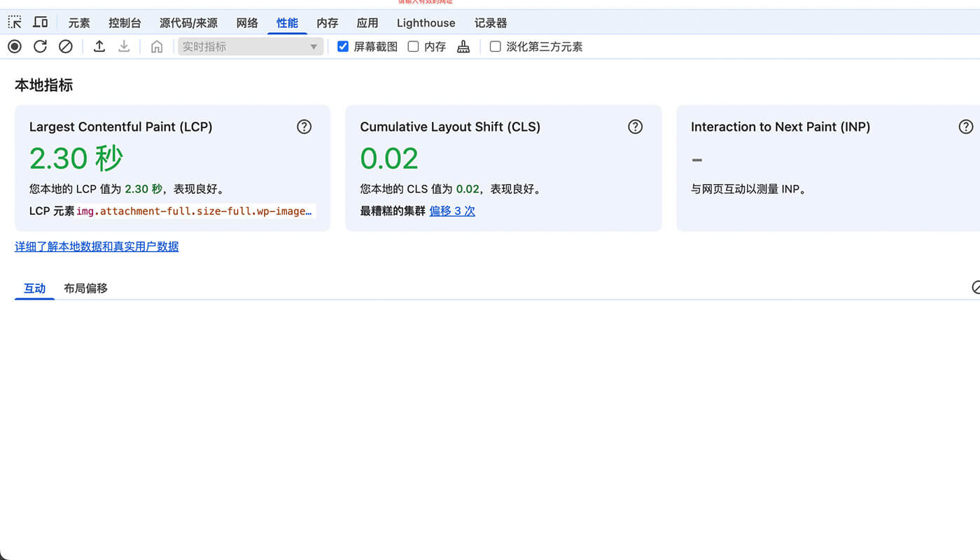Open help icon for INP card
This screenshot has width=980, height=560.
[966, 127]
